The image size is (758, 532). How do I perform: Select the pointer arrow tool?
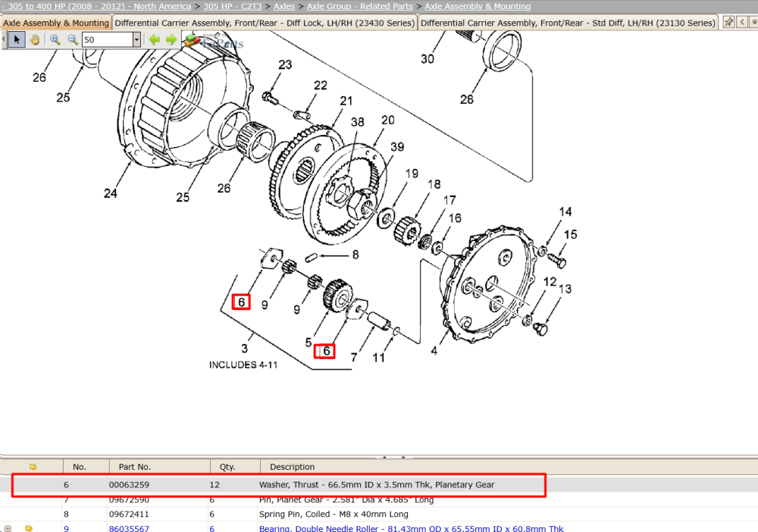coord(17,39)
